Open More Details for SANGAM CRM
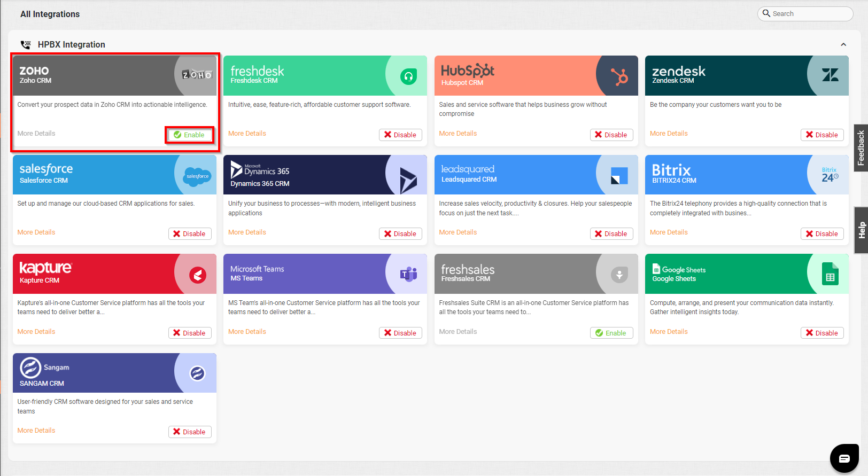The width and height of the screenshot is (868, 476). tap(36, 431)
